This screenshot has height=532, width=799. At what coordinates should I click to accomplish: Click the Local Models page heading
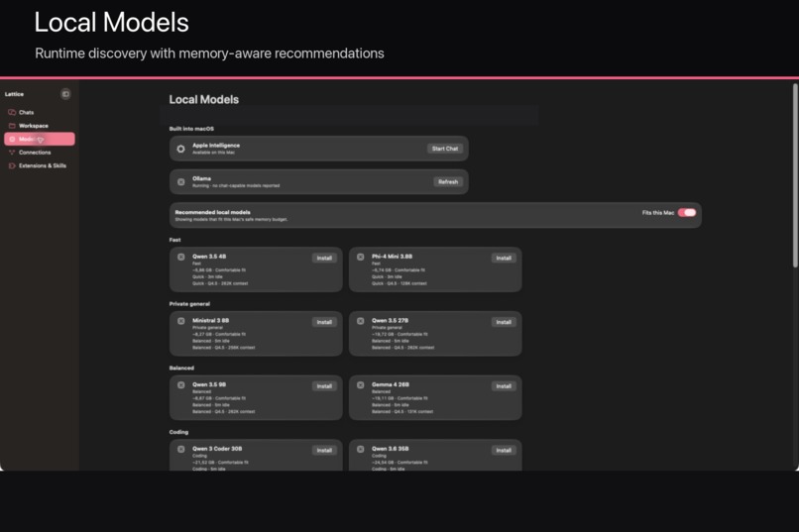pos(204,100)
